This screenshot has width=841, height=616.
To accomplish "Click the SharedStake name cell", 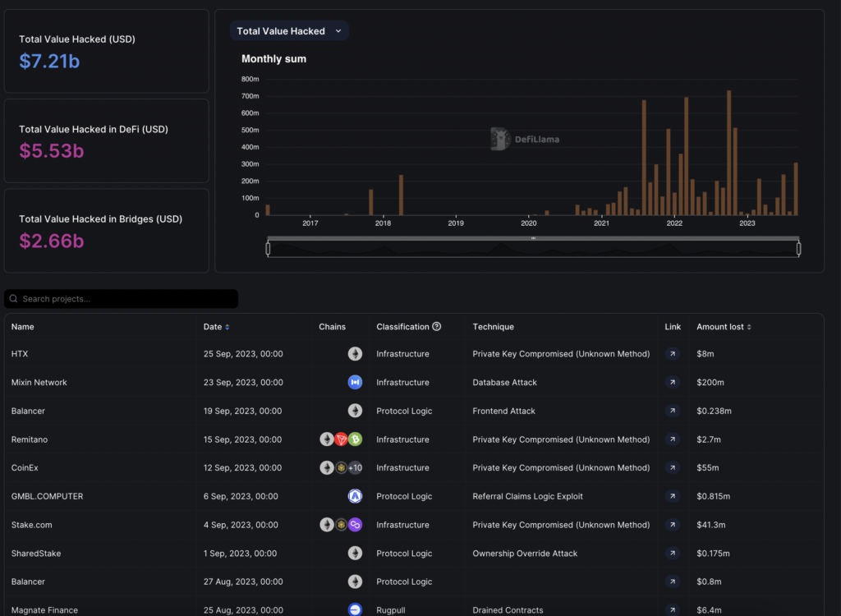I will (36, 554).
